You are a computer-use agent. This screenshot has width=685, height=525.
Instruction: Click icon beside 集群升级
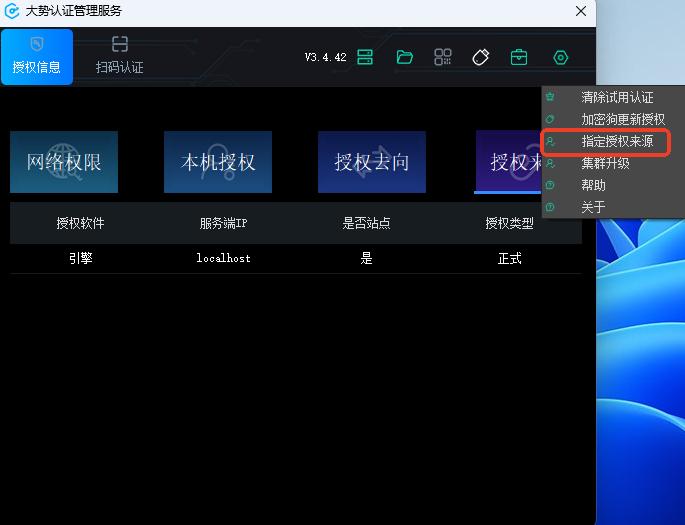coord(550,163)
